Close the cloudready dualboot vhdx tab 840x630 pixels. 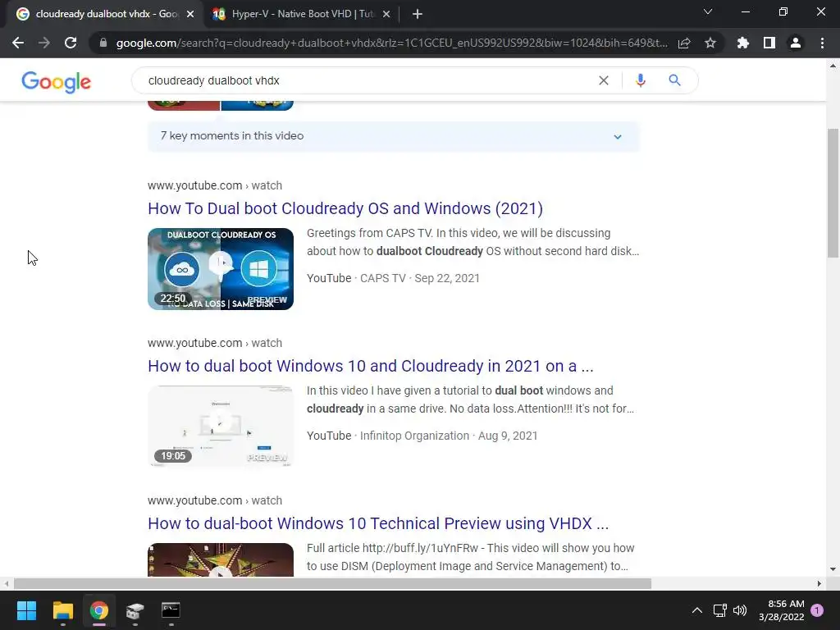click(x=190, y=15)
